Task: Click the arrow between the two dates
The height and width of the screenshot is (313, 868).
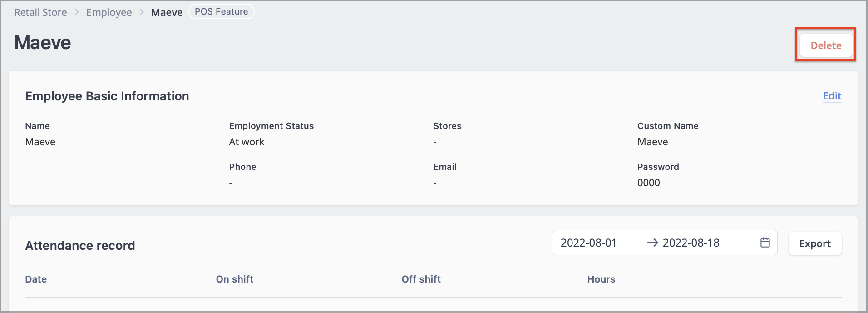Action: (x=652, y=243)
